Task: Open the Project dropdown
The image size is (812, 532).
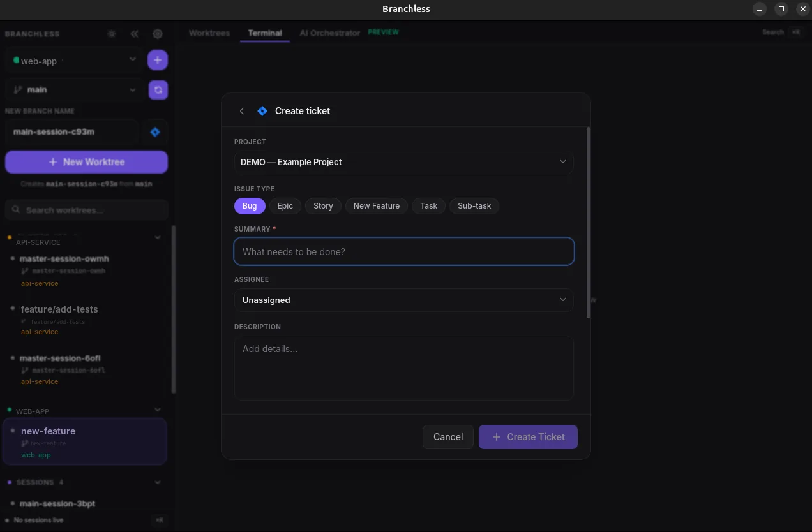Action: 404,162
